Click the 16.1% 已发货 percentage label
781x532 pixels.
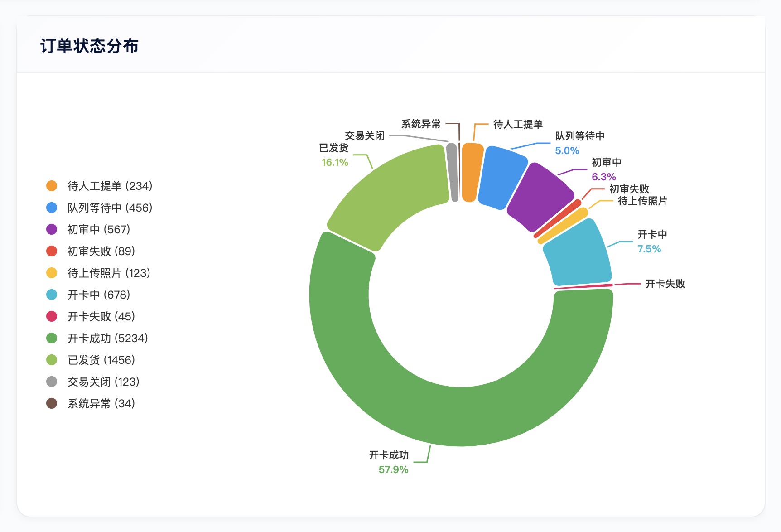[335, 162]
